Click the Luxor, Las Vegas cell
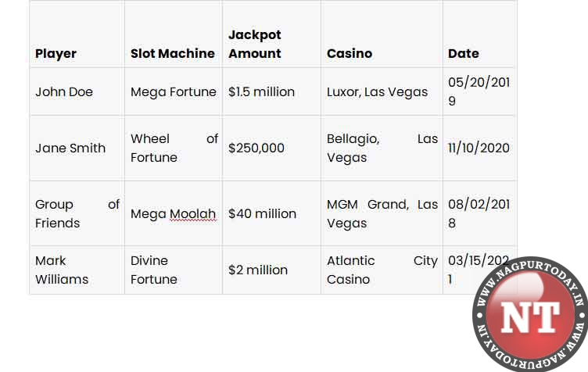This screenshot has height=372, width=588. (382, 91)
